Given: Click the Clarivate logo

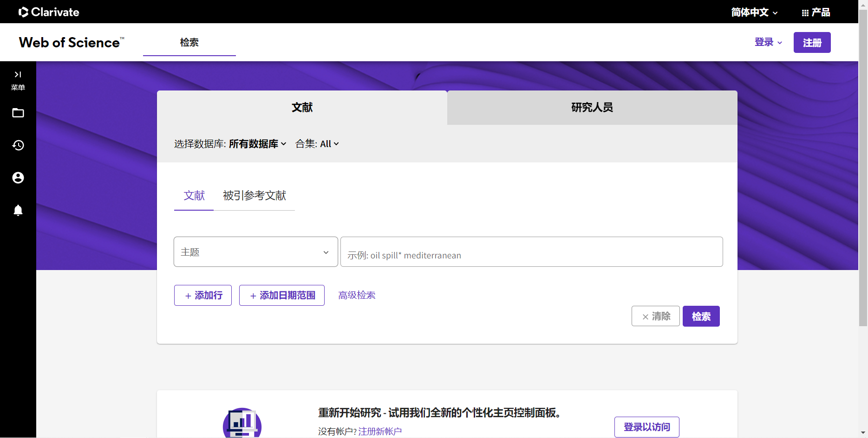Looking at the screenshot, I should pos(49,12).
